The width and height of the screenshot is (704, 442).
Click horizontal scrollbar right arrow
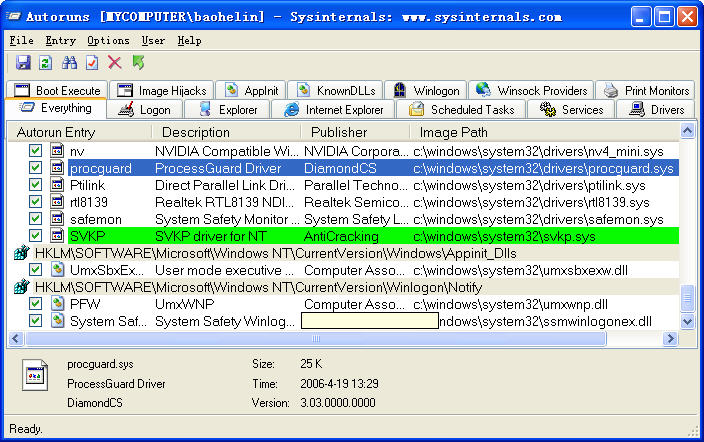670,338
